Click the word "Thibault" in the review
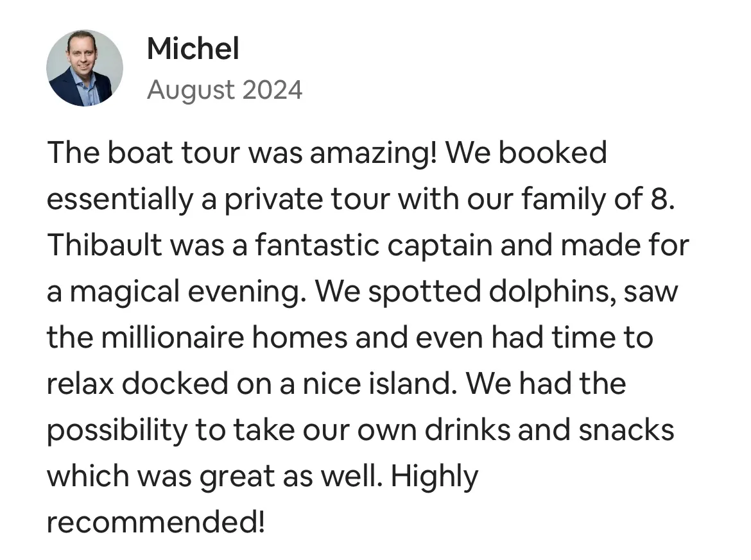 102,245
